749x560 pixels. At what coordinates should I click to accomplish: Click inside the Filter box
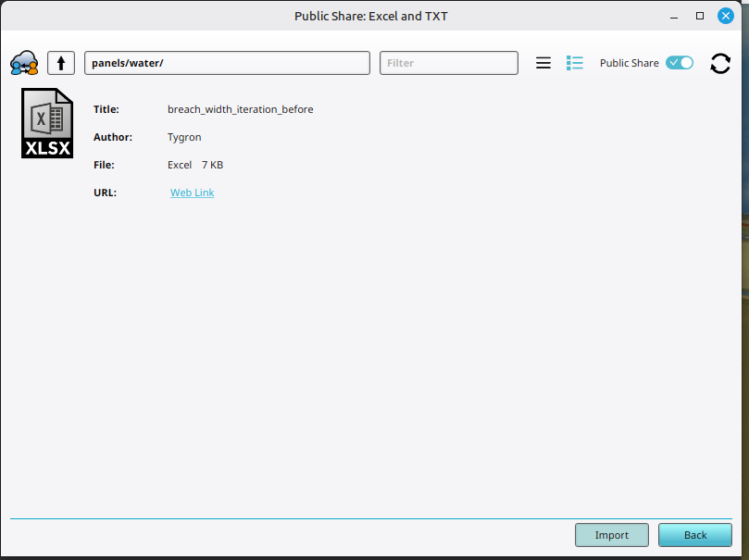pyautogui.click(x=448, y=62)
